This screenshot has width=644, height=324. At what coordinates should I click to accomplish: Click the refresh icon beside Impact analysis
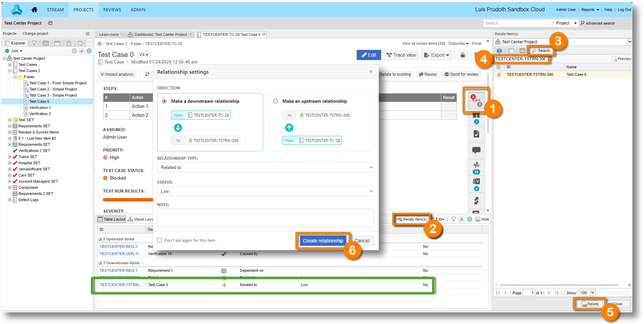[147, 74]
